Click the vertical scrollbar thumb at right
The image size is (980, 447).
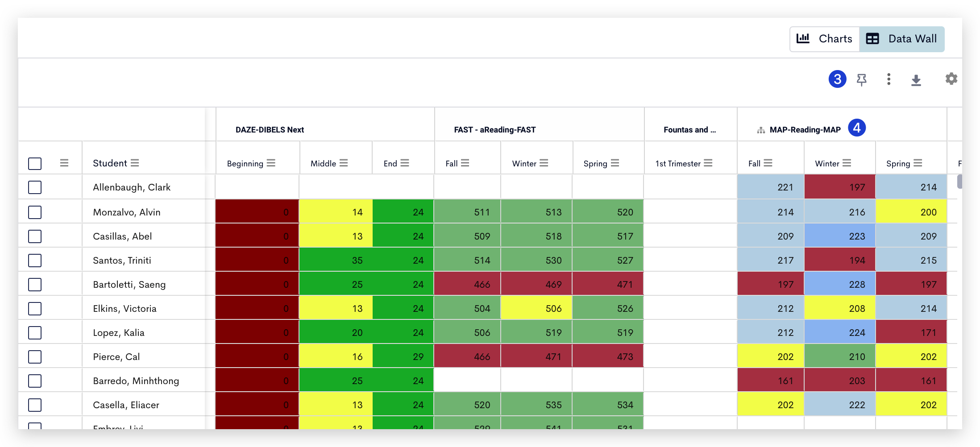959,182
